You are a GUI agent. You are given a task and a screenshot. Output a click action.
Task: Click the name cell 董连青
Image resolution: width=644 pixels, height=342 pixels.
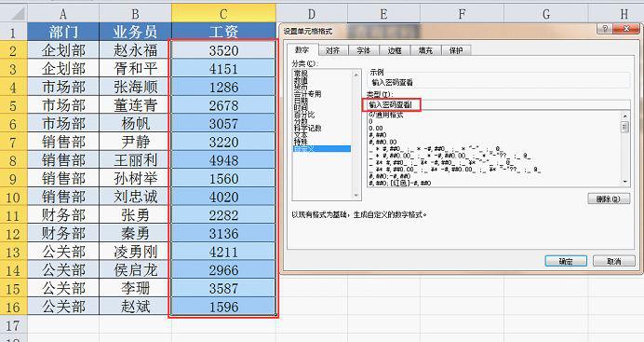[135, 104]
